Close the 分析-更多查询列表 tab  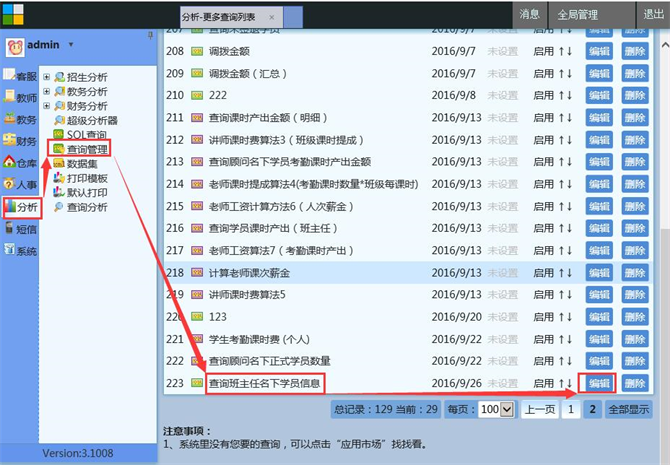coord(272,17)
